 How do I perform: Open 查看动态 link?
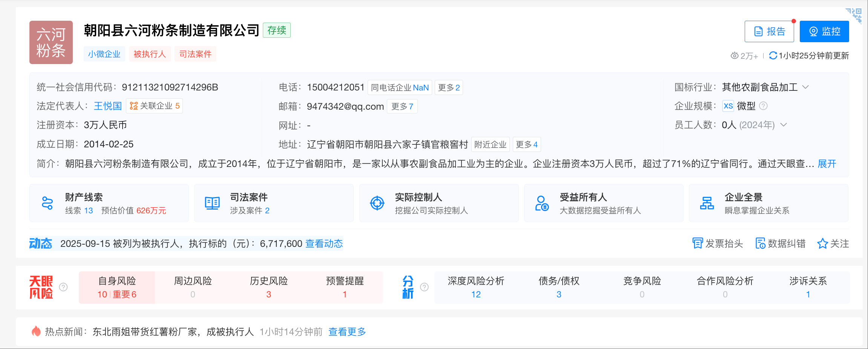pos(324,243)
